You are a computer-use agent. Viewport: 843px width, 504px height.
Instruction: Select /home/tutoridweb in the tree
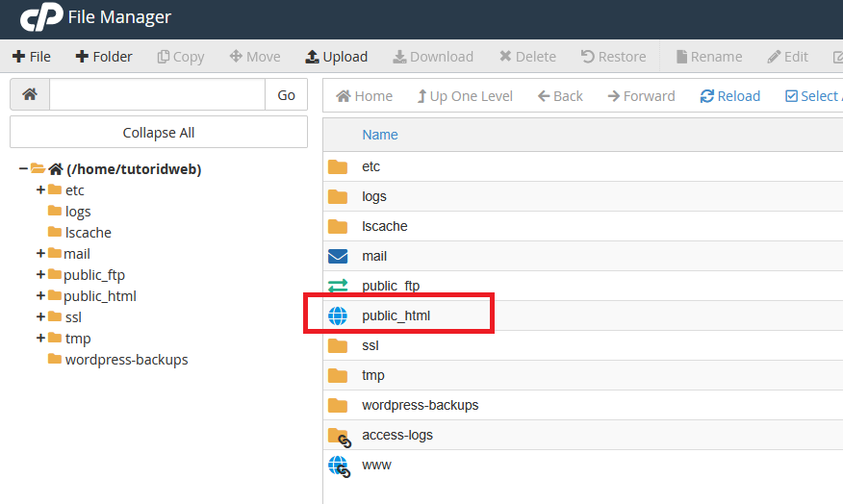pyautogui.click(x=134, y=169)
